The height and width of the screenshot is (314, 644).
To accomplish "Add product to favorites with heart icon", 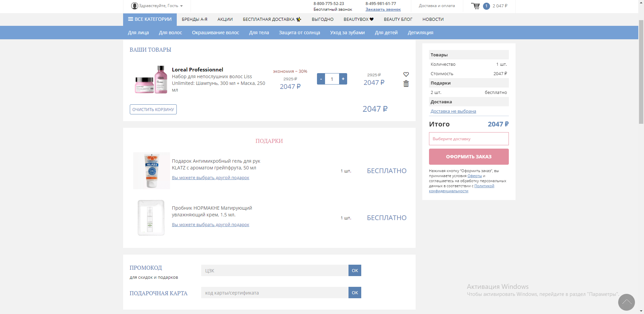I will click(406, 74).
